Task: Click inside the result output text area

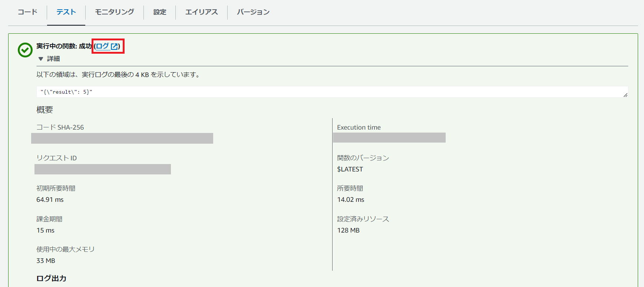Action: pos(297,92)
